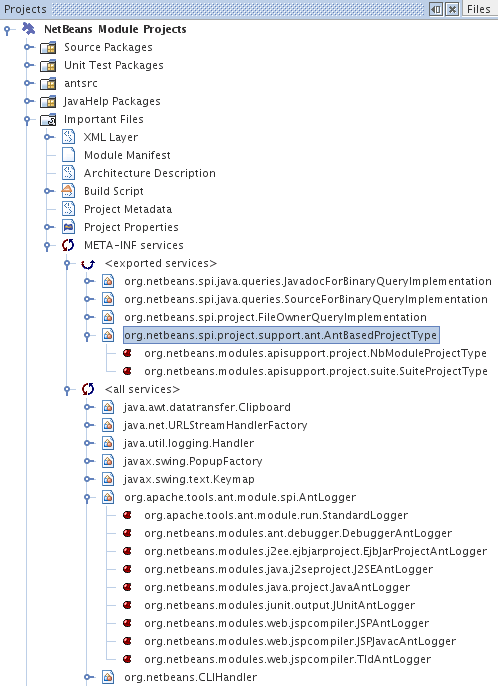Select the TldAntLogger entry
498x686 pixels.
[288, 659]
